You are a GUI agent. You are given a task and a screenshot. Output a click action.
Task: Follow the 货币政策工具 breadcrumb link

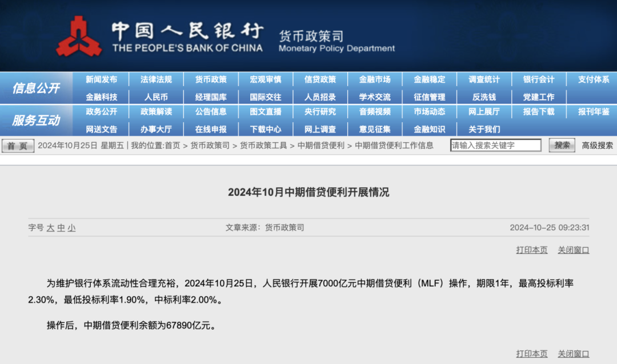(263, 145)
